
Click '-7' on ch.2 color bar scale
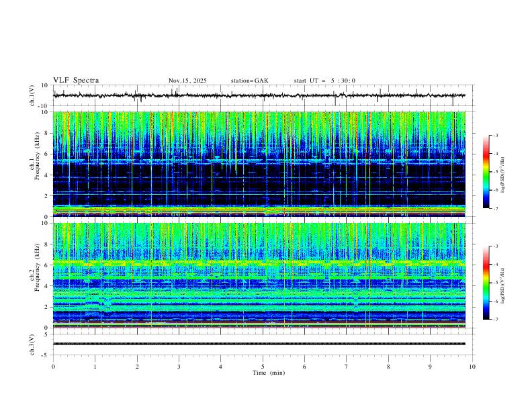(495, 320)
